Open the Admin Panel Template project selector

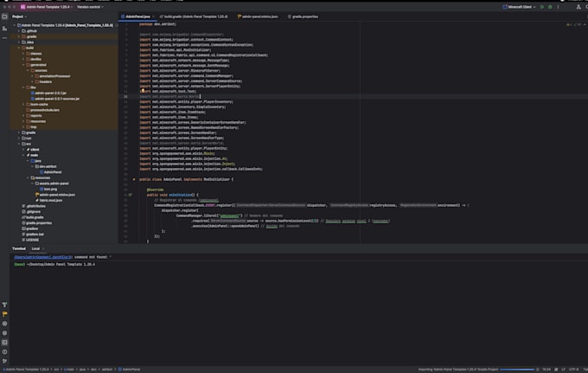pyautogui.click(x=48, y=6)
